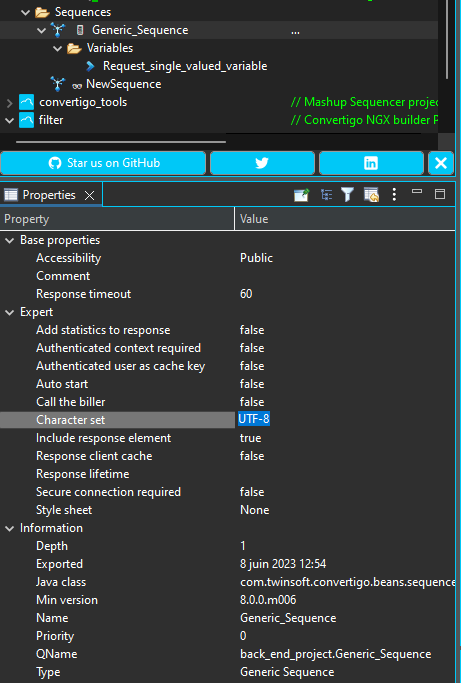The width and height of the screenshot is (461, 683).
Task: Dismiss the social banner with X
Action: 441,163
